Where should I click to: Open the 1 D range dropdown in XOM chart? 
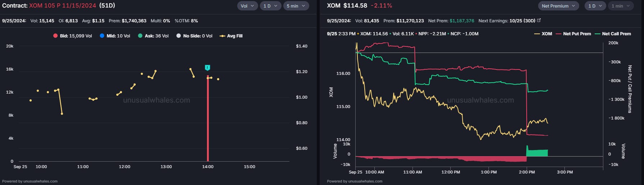pyautogui.click(x=595, y=6)
